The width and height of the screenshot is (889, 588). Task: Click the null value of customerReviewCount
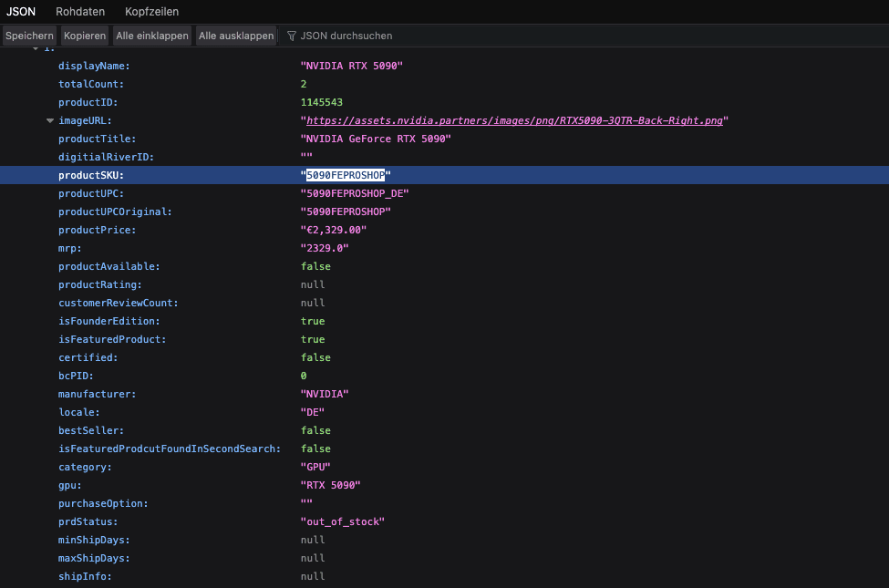tap(313, 303)
